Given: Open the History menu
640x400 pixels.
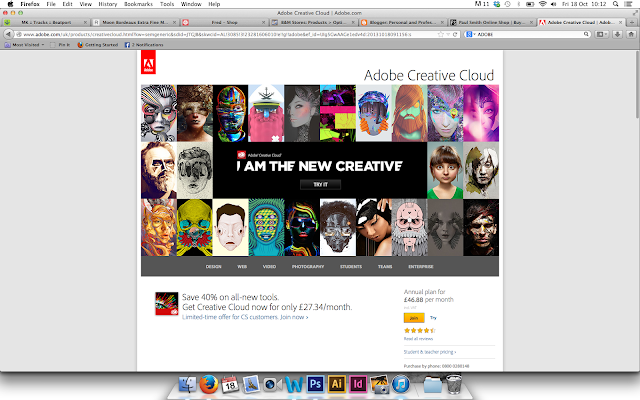Looking at the screenshot, I should (x=107, y=4).
